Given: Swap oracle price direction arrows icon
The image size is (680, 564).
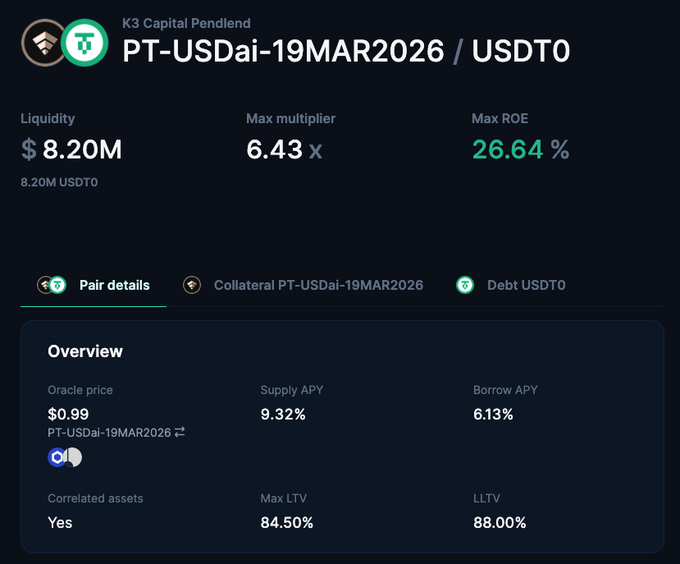Looking at the screenshot, I should coord(180,432).
